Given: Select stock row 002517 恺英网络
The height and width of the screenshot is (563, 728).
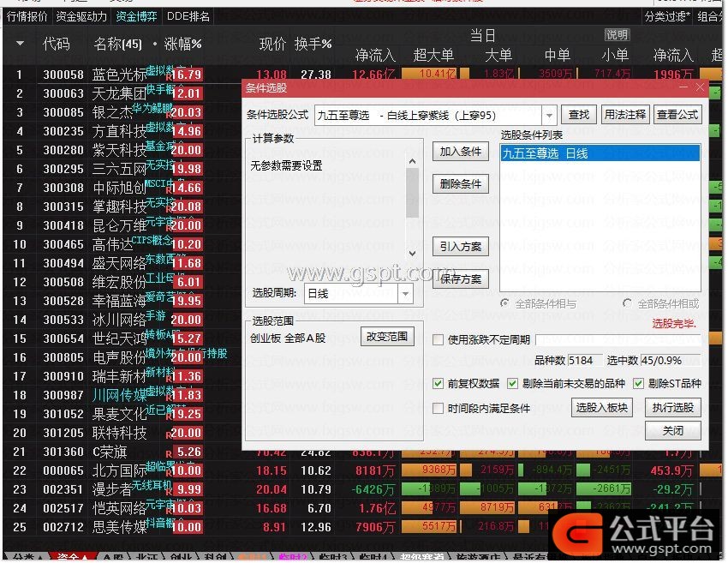Looking at the screenshot, I should [x=362, y=508].
